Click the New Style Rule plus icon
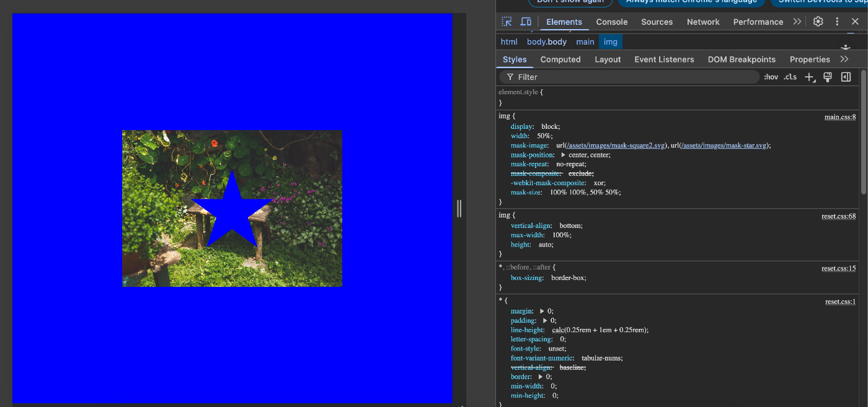 click(x=809, y=77)
